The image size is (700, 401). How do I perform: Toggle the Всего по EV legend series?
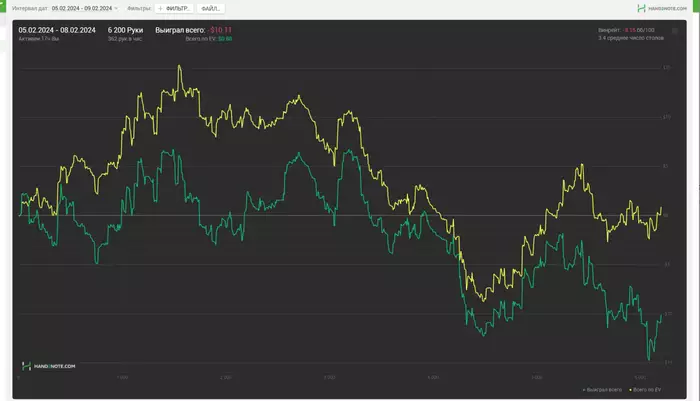[645, 390]
